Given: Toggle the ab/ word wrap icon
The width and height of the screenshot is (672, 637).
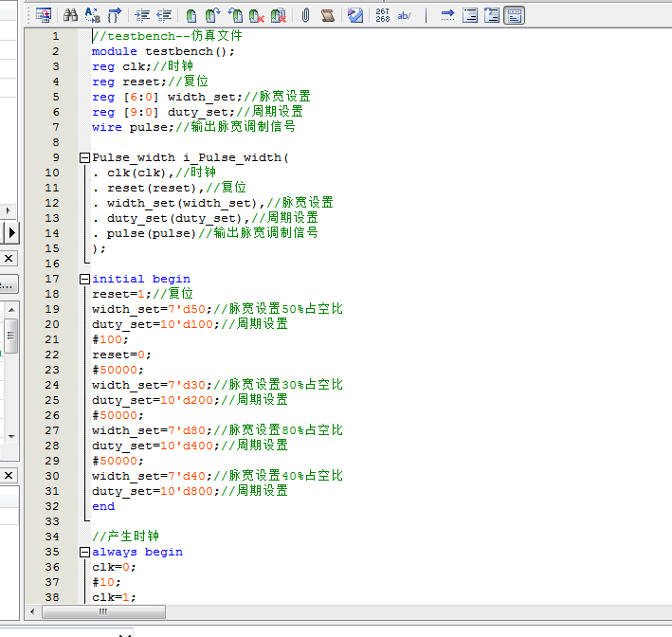Looking at the screenshot, I should click(x=404, y=16).
